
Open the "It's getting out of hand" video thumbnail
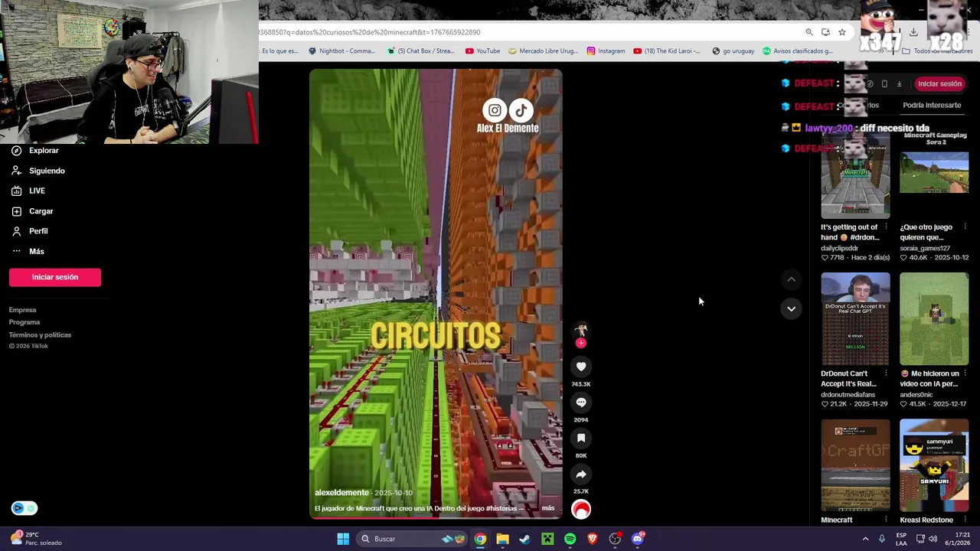click(x=855, y=174)
